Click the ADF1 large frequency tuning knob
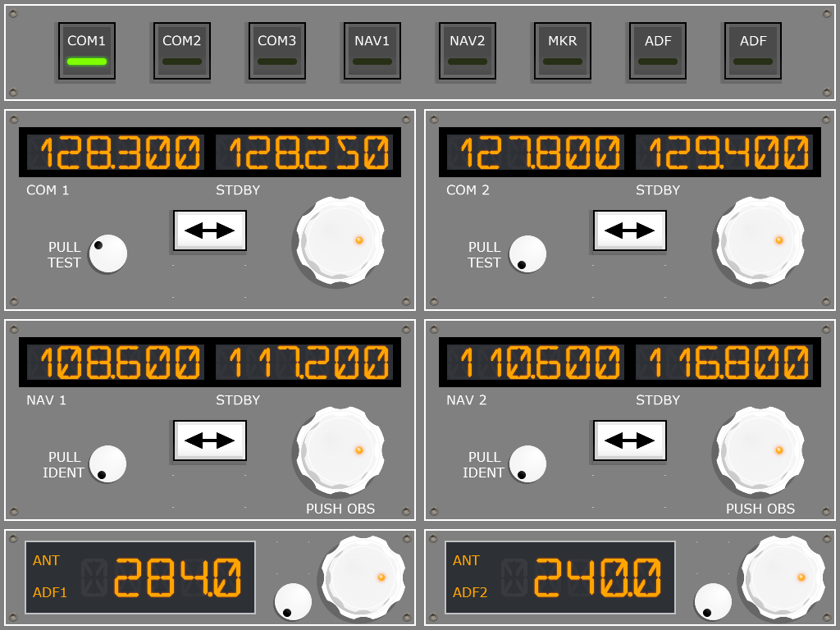This screenshot has height=630, width=840. [x=363, y=578]
